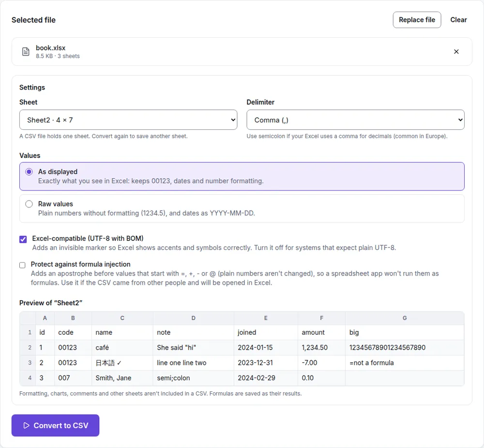Click the cell 2024-02-29

click(x=266, y=378)
